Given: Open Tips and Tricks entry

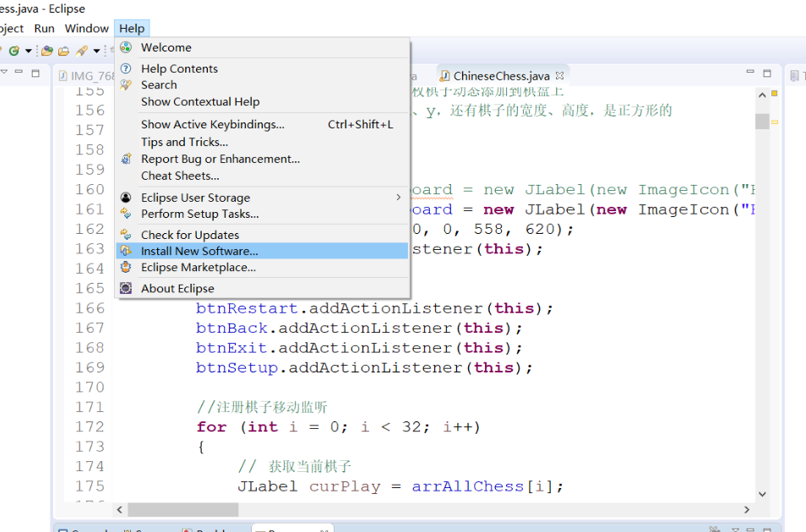Looking at the screenshot, I should [x=262, y=142].
